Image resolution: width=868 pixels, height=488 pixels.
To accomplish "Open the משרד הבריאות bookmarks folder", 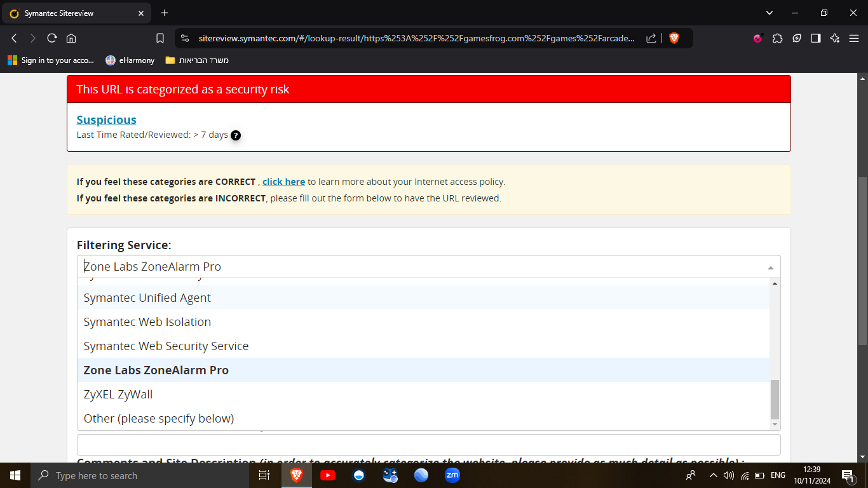I will click(197, 60).
